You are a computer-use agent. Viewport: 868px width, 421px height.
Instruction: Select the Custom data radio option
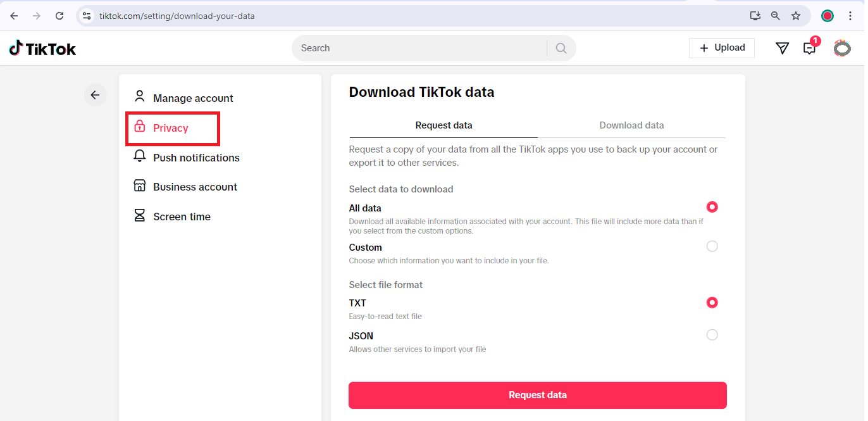click(x=712, y=246)
